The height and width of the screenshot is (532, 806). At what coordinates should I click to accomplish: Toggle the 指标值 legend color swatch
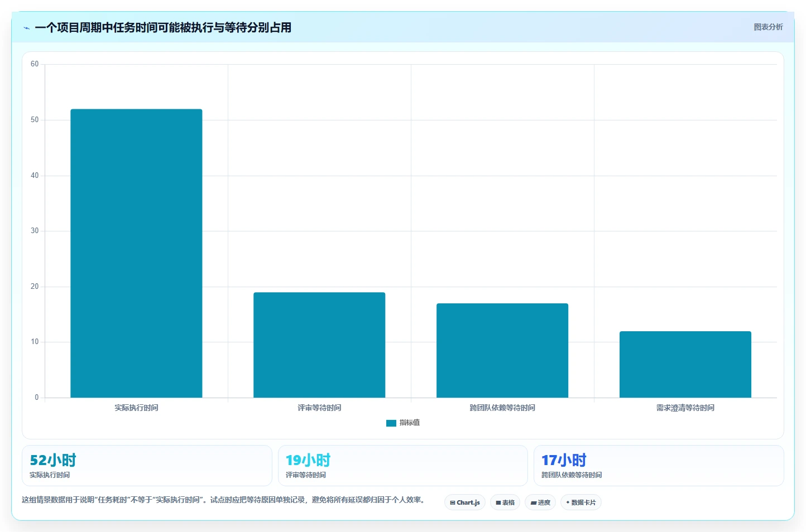pos(391,423)
